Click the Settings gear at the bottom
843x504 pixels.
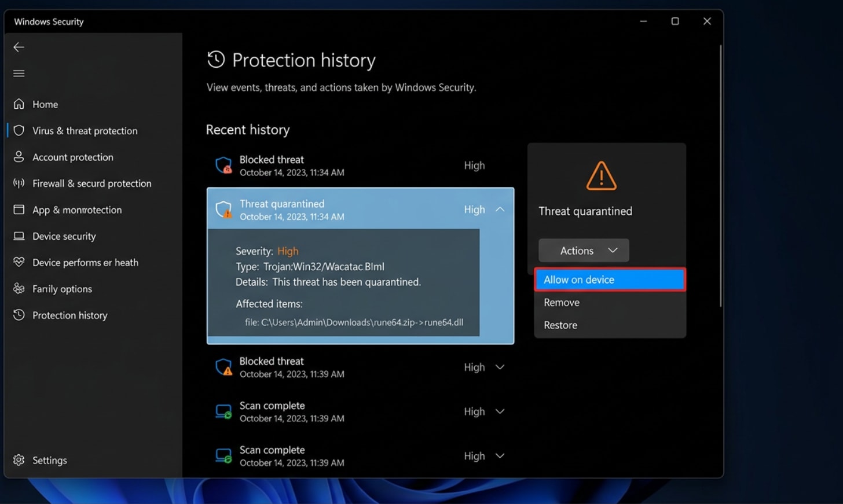pyautogui.click(x=19, y=460)
